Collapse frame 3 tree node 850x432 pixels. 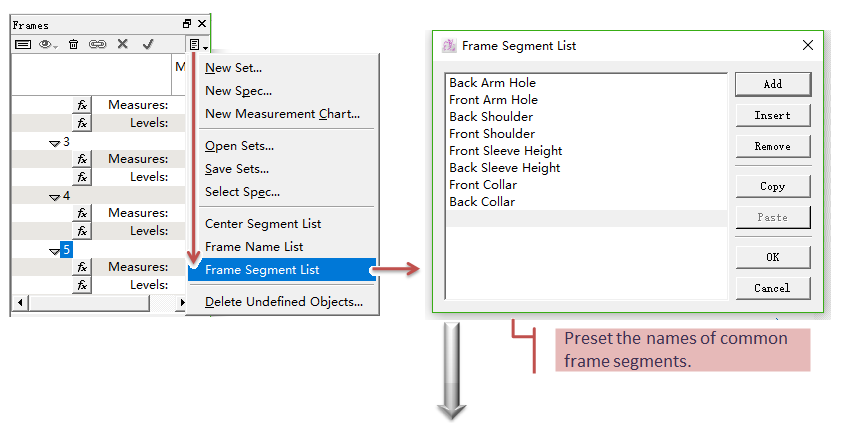[54, 142]
